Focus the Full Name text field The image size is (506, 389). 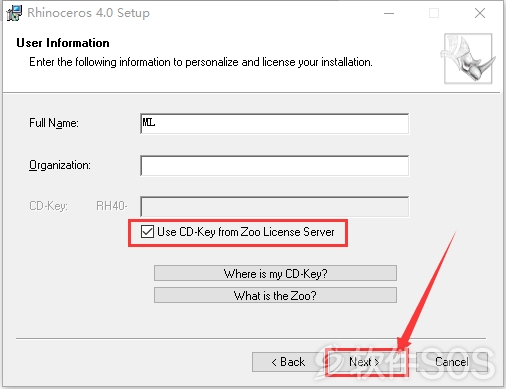coord(275,124)
